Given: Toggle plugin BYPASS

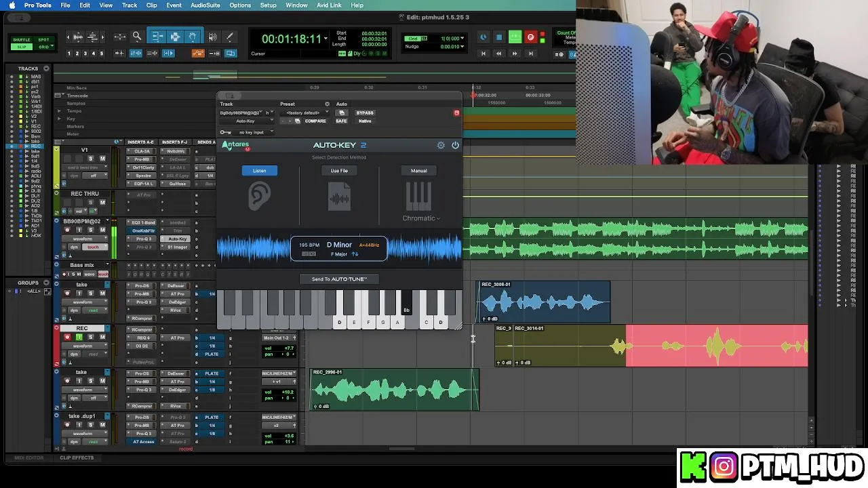Looking at the screenshot, I should pos(365,113).
